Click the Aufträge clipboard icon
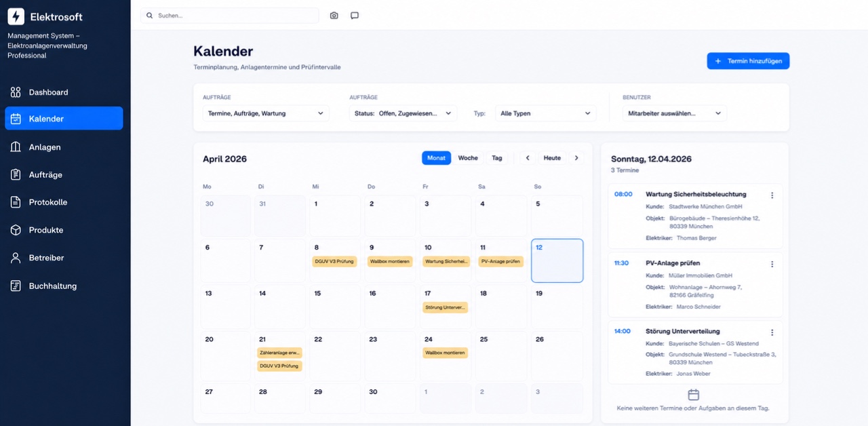 (x=16, y=175)
